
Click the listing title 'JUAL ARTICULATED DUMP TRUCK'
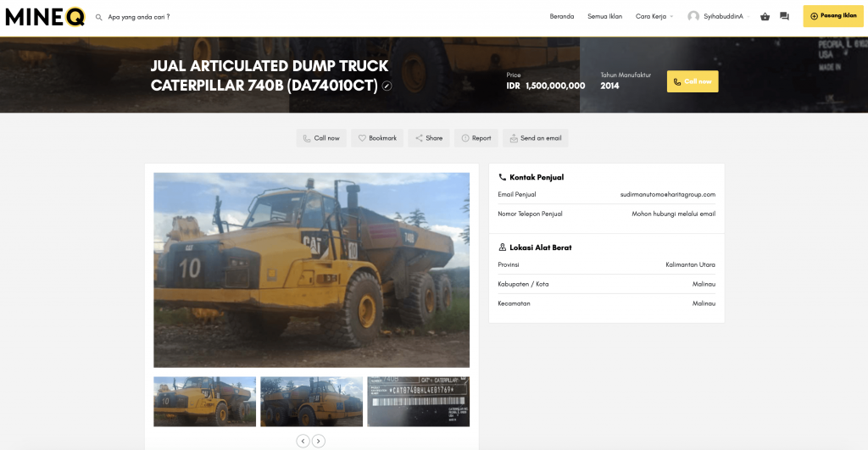(270, 66)
